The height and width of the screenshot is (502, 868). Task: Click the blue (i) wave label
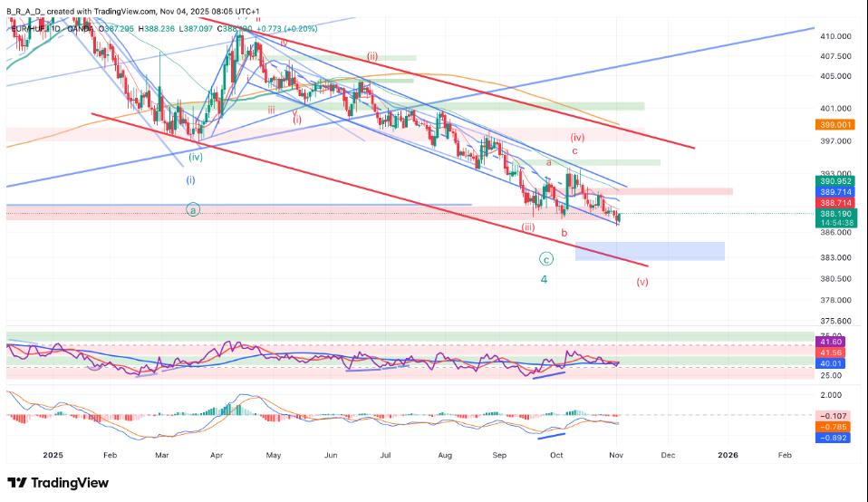[x=191, y=179]
